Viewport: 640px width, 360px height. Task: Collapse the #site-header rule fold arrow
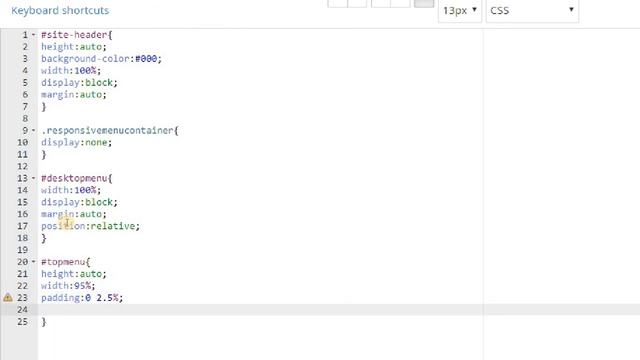[x=33, y=35]
